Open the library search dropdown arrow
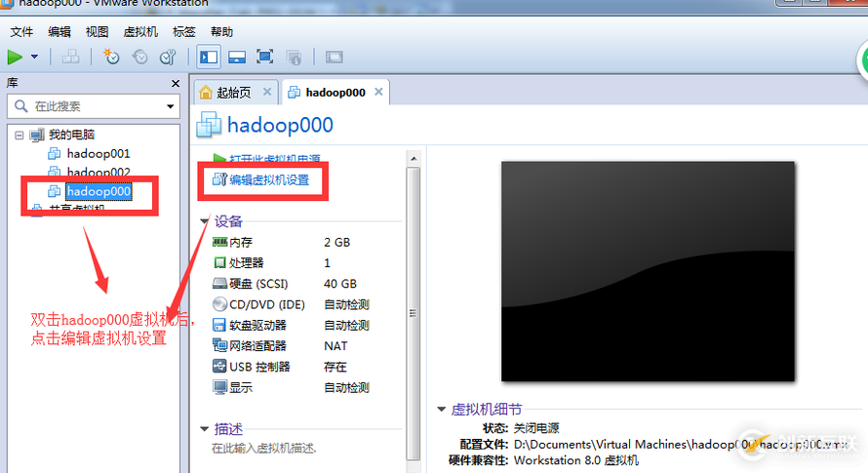This screenshot has height=473, width=868. pyautogui.click(x=170, y=105)
